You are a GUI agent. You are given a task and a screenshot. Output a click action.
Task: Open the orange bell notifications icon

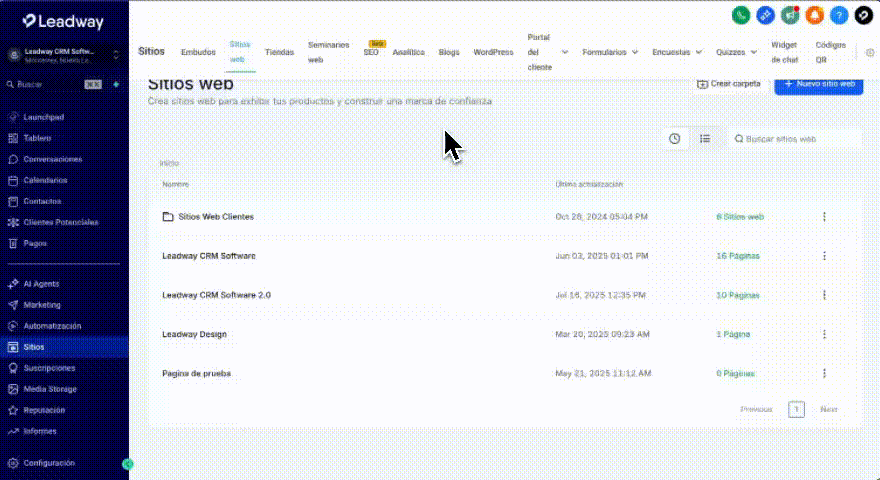814,15
